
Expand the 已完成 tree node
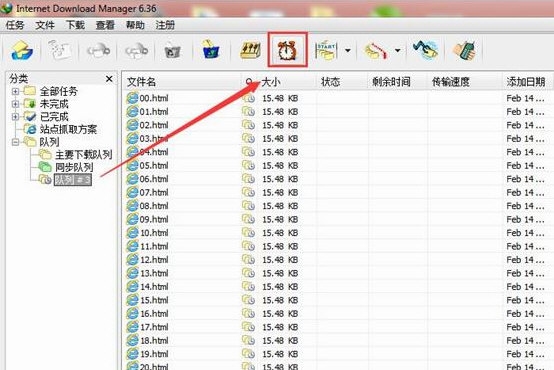(15, 116)
